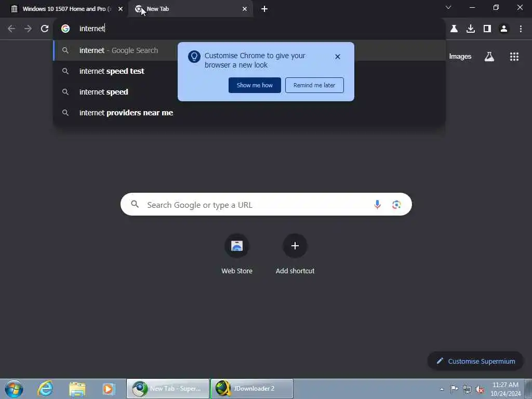
Task: Open the taskbar clock showing 11:27 AM
Action: tap(505, 389)
